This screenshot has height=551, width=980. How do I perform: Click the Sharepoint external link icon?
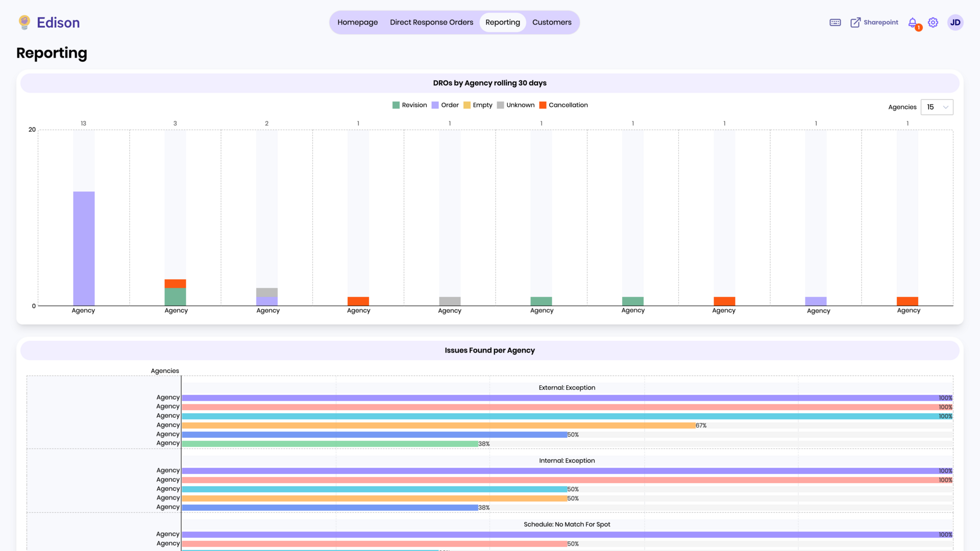click(x=855, y=22)
